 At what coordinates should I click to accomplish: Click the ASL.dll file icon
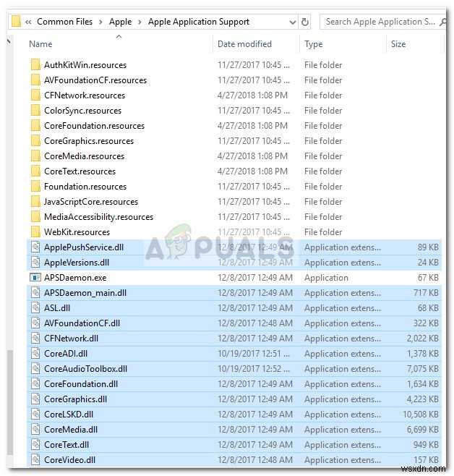[x=35, y=308]
